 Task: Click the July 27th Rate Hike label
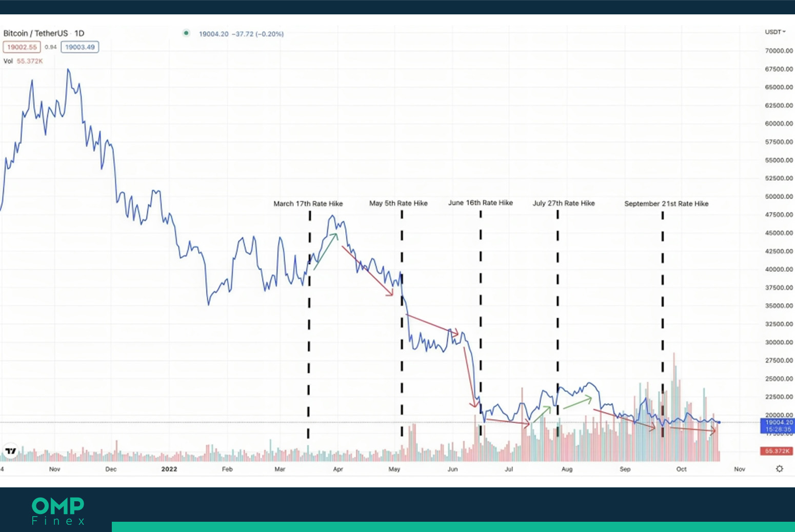tap(564, 203)
